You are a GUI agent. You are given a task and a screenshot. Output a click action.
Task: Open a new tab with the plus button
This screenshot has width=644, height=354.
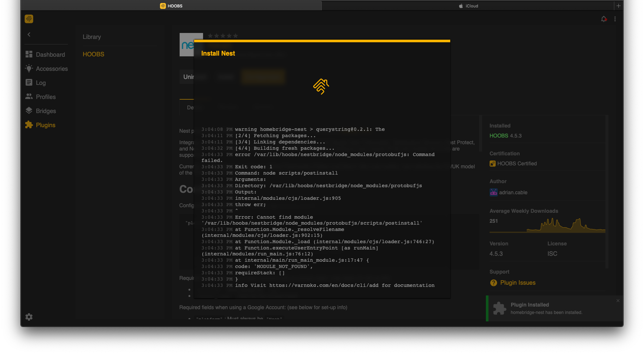pyautogui.click(x=618, y=6)
